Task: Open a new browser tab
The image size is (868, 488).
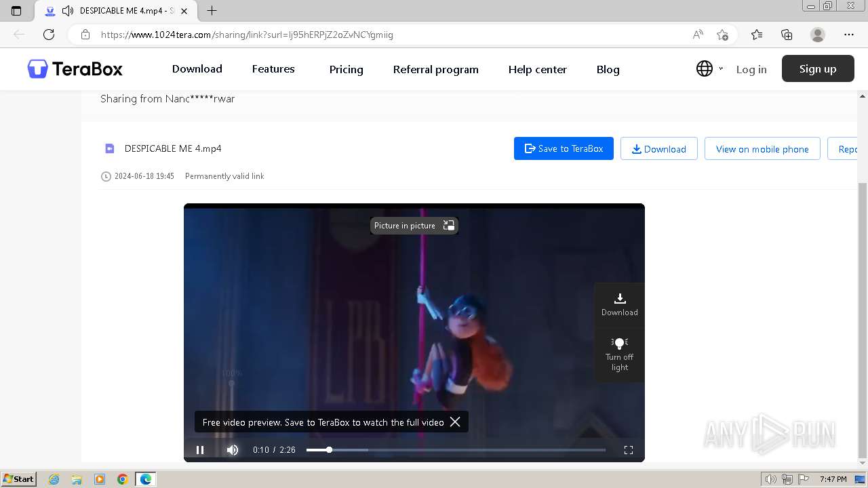Action: pyautogui.click(x=212, y=11)
